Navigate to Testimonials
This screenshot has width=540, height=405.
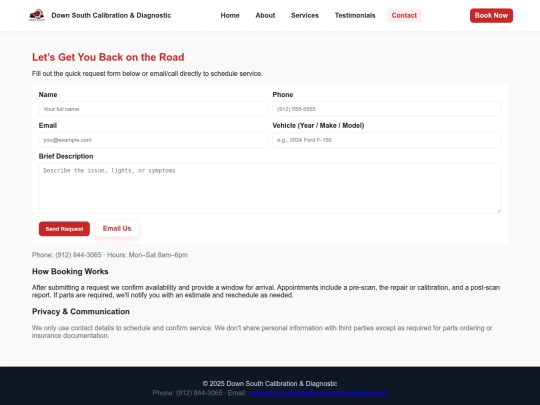tap(355, 15)
